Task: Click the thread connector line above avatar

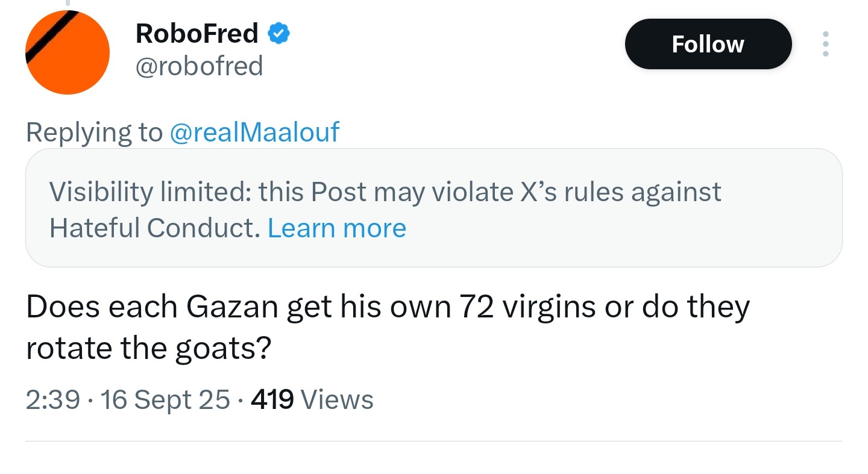Action: 68,3
